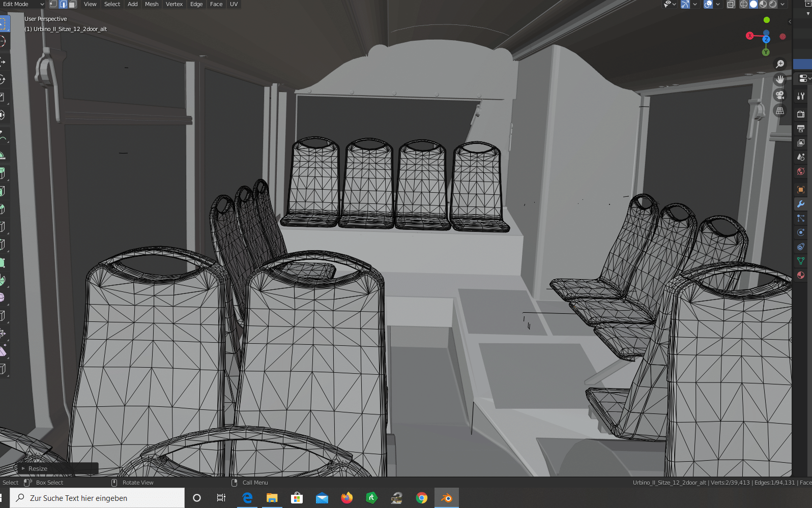Open the UV menu
The width and height of the screenshot is (812, 508).
[x=234, y=4]
